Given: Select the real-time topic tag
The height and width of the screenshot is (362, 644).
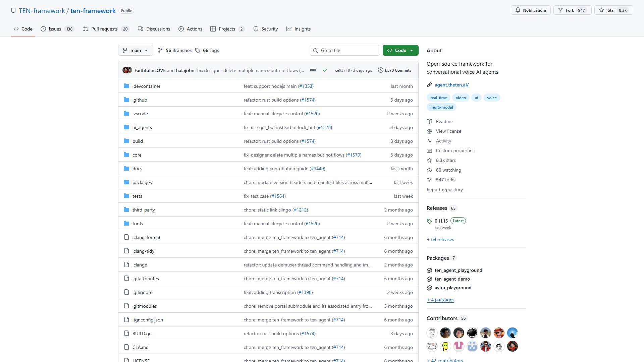Looking at the screenshot, I should coord(438,98).
